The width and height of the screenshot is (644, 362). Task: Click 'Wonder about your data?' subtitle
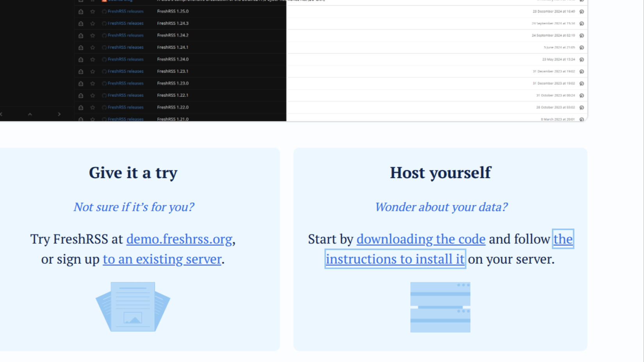tap(441, 207)
